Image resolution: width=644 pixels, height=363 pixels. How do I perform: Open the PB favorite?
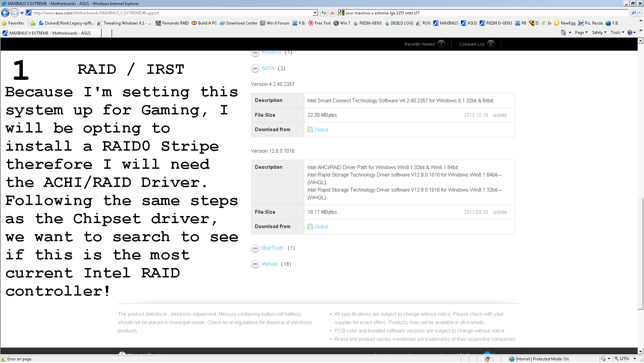521,23
